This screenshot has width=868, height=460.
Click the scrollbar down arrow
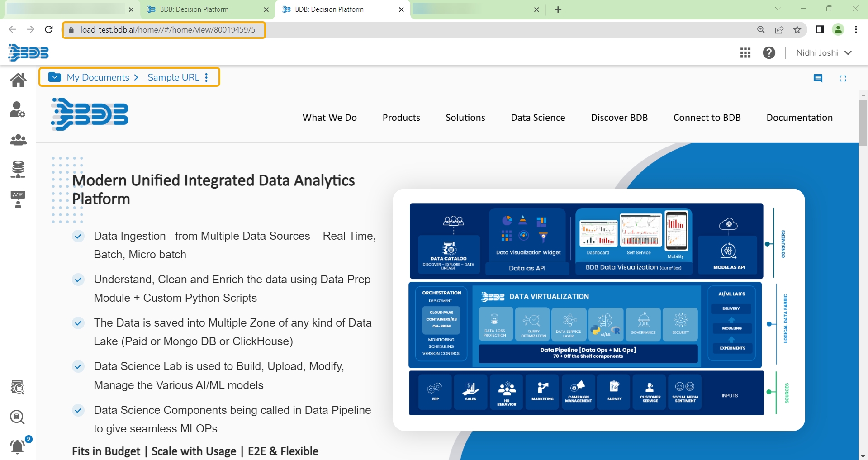863,456
